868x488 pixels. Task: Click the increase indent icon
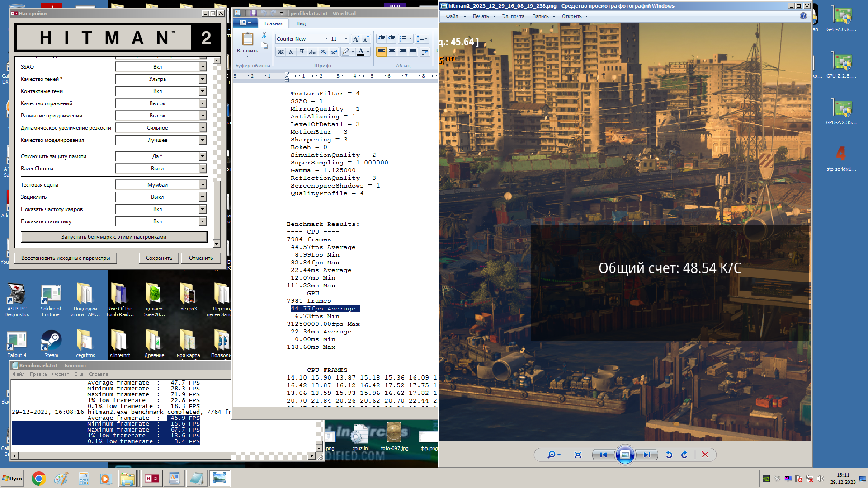point(392,39)
